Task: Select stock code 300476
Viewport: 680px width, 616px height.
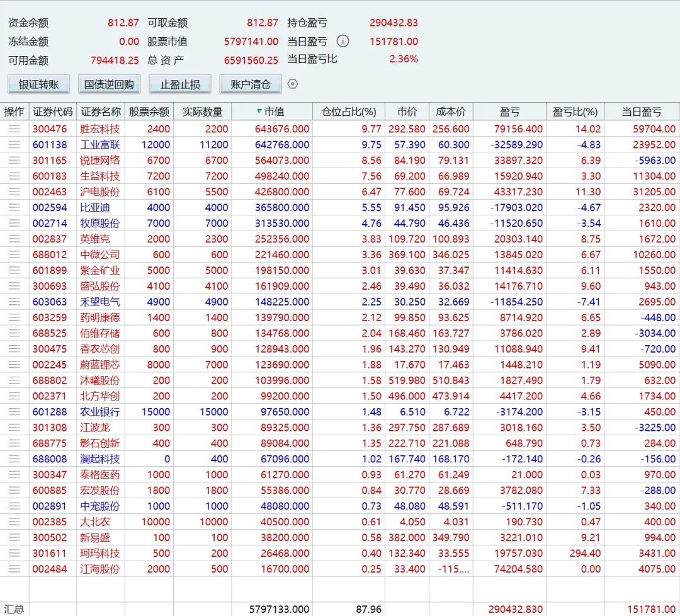Action: [50, 129]
